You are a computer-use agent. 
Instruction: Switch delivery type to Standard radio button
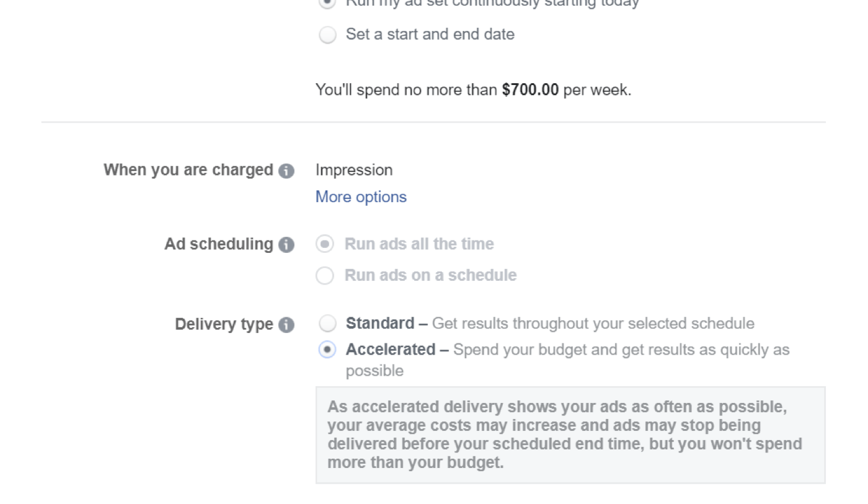(327, 323)
